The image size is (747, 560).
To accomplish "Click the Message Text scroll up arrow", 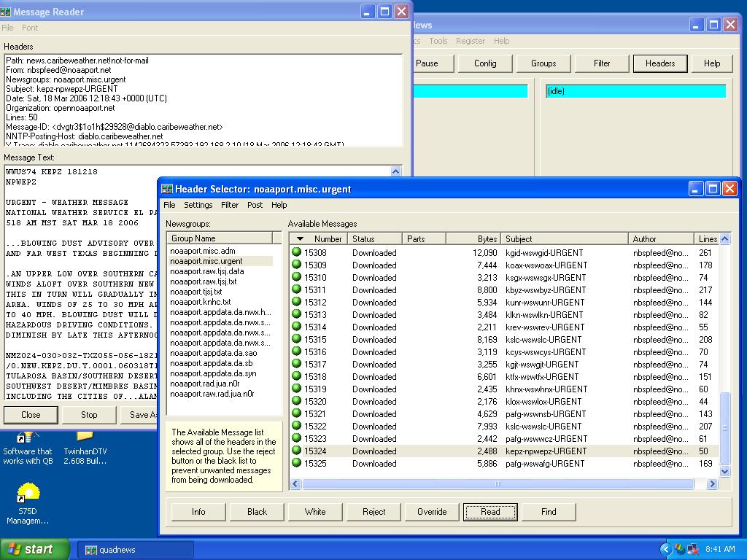I will (x=396, y=171).
